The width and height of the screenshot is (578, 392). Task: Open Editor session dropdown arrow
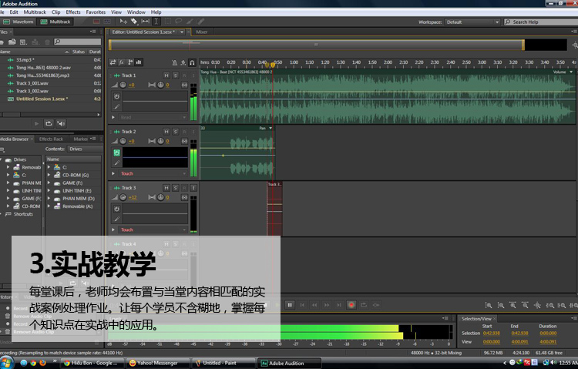point(182,32)
